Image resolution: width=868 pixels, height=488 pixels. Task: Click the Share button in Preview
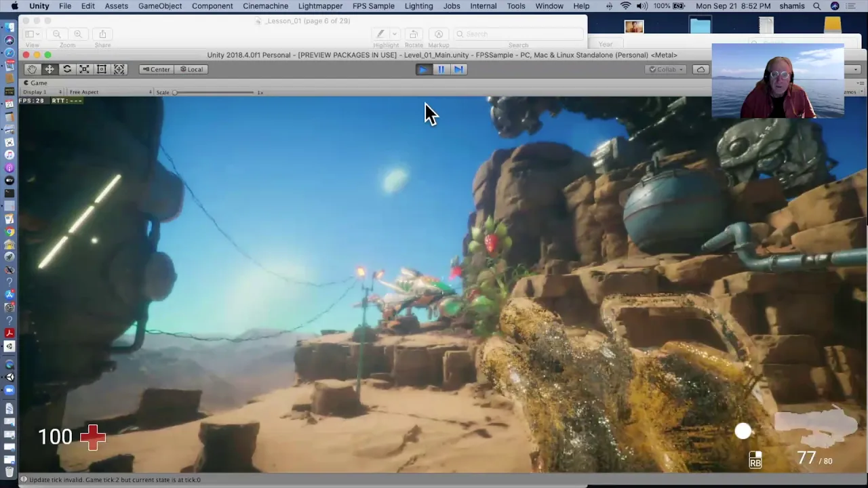[x=102, y=34]
